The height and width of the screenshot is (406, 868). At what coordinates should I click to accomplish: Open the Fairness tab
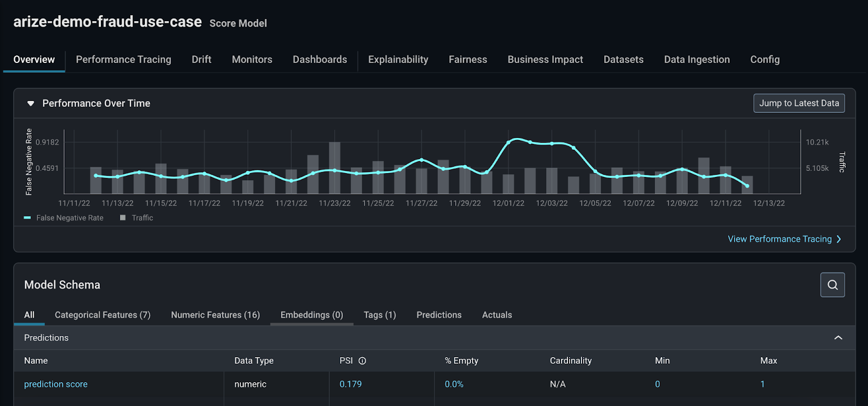(468, 60)
